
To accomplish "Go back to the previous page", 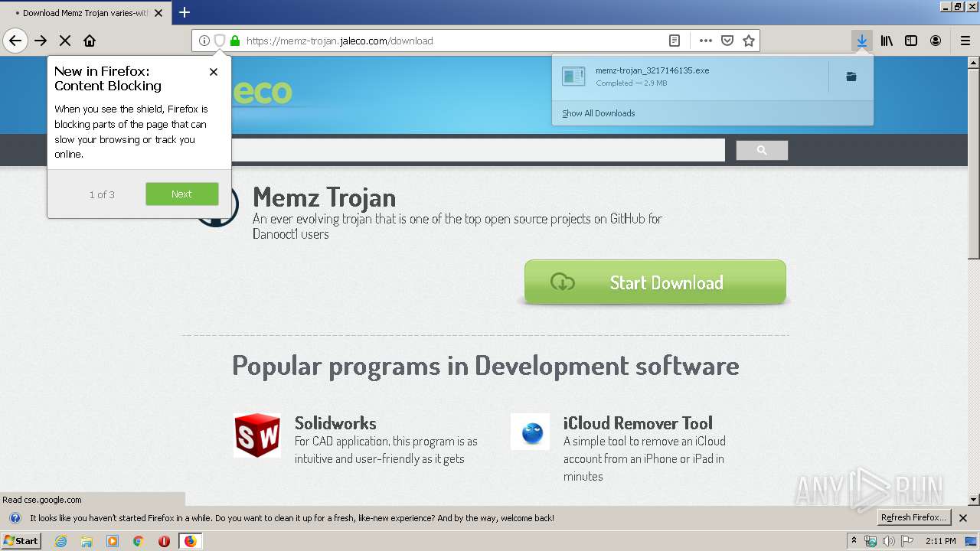I will point(15,41).
